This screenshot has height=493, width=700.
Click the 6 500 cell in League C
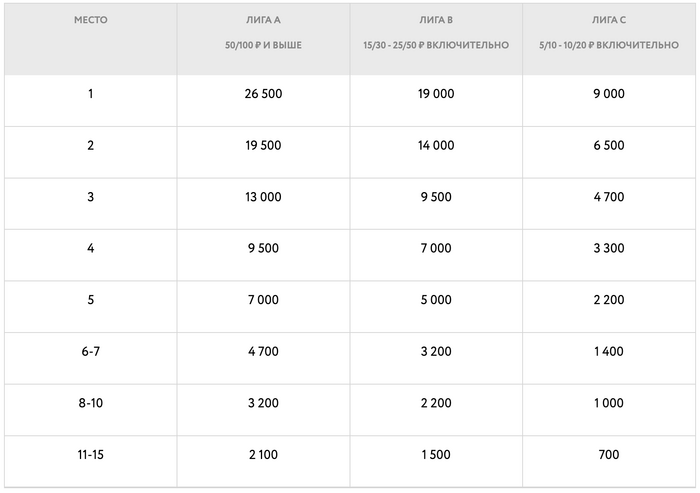tap(609, 146)
